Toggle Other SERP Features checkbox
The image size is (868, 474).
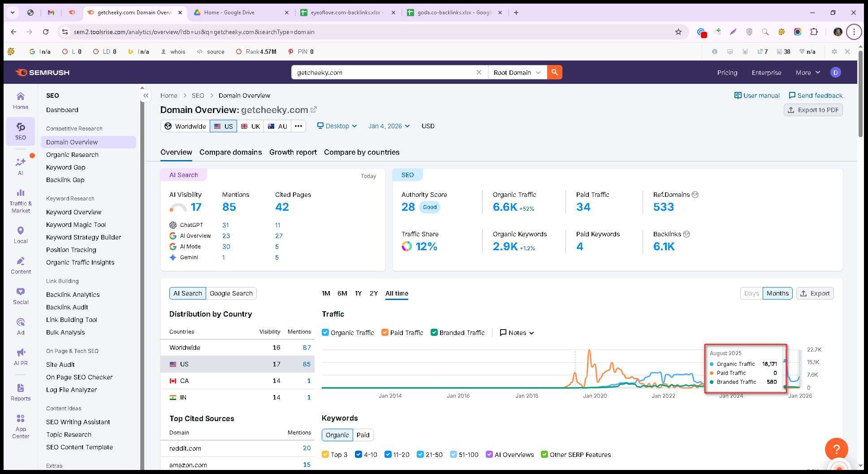coord(544,454)
